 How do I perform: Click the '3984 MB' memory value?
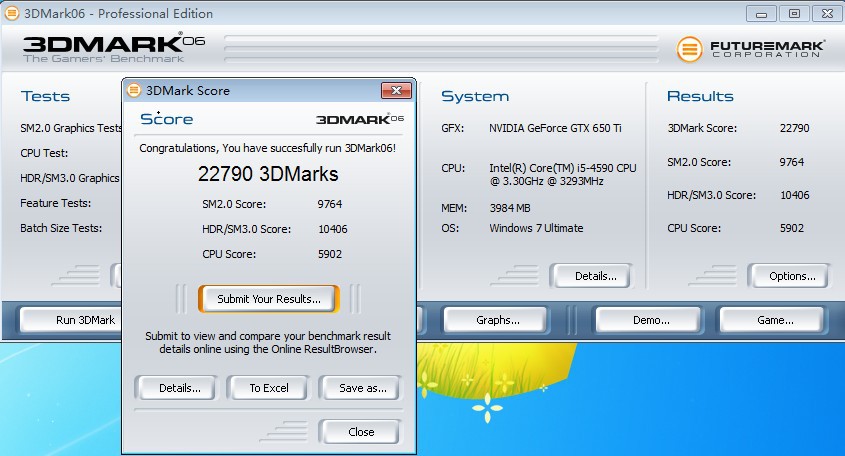pyautogui.click(x=510, y=208)
